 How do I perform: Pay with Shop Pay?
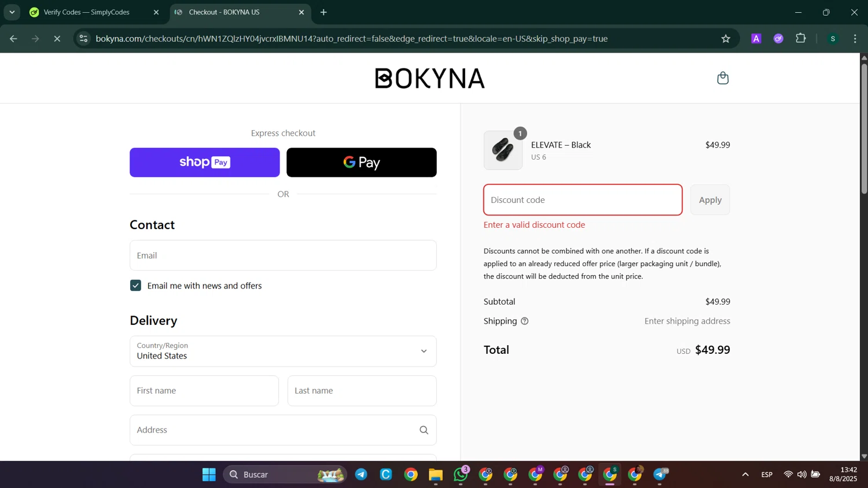pyautogui.click(x=204, y=162)
